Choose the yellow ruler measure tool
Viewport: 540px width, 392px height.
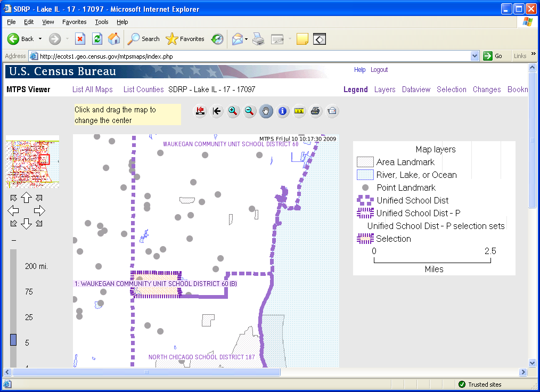[x=299, y=111]
